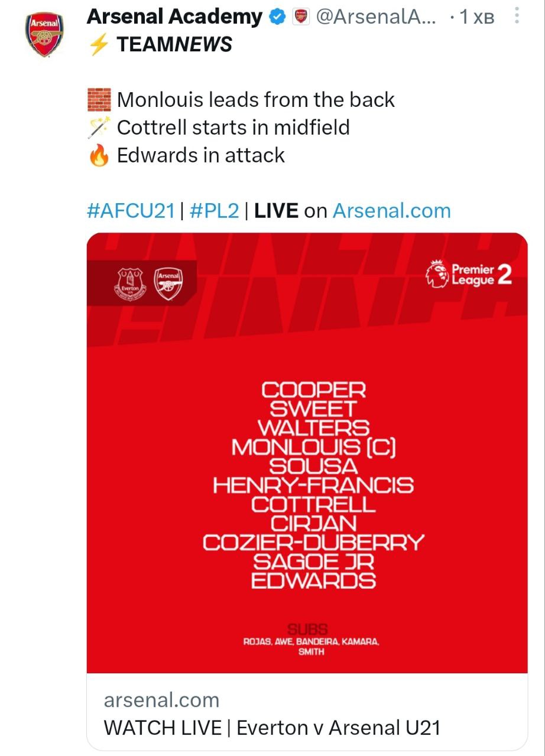This screenshot has width=545, height=756.
Task: Open 'WATCH LIVE | Everton v Arsenal U21' title
Action: pos(272,728)
